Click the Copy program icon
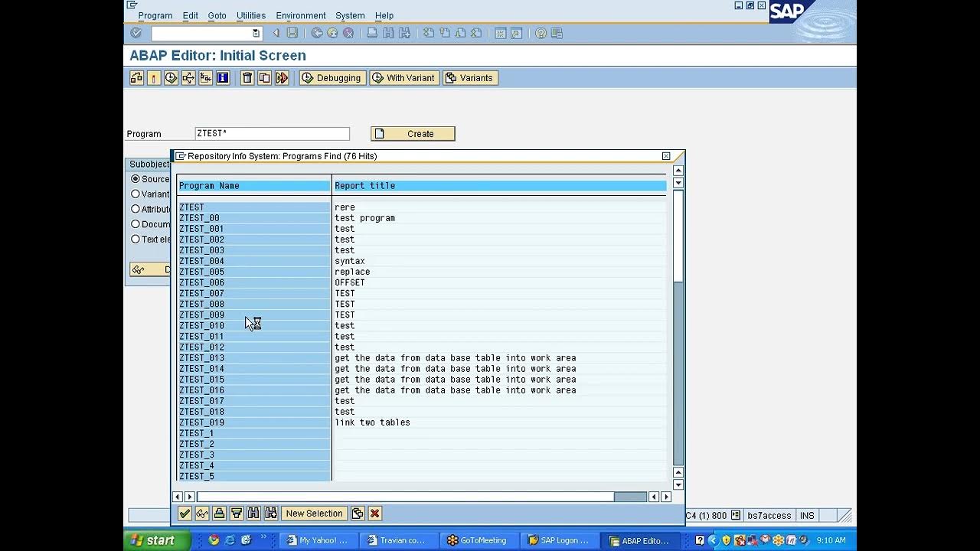Screen dimensions: 980x551 pos(264,77)
